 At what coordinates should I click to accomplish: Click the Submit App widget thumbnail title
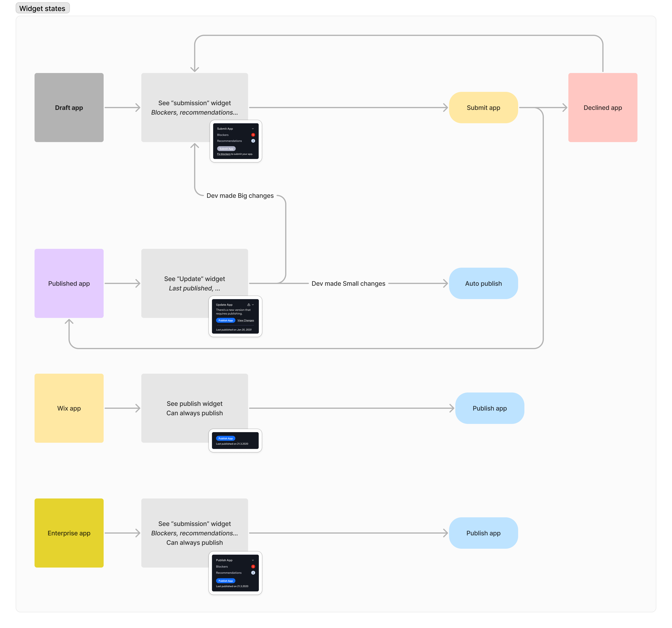[225, 129]
